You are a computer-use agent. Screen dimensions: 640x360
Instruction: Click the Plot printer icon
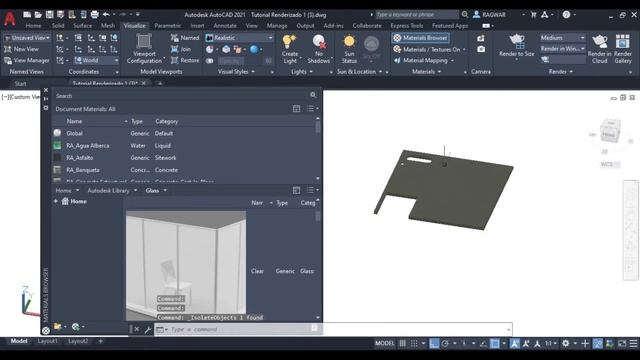pyautogui.click(x=94, y=15)
